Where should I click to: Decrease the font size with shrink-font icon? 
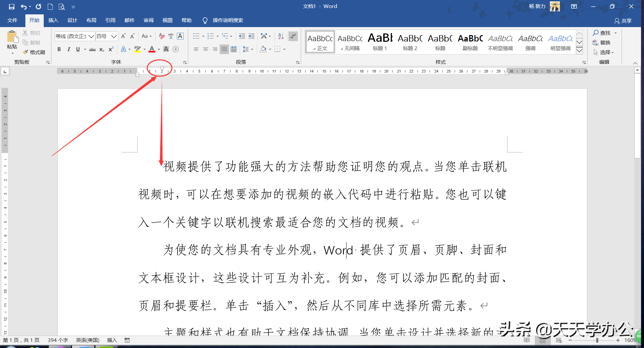click(x=132, y=36)
